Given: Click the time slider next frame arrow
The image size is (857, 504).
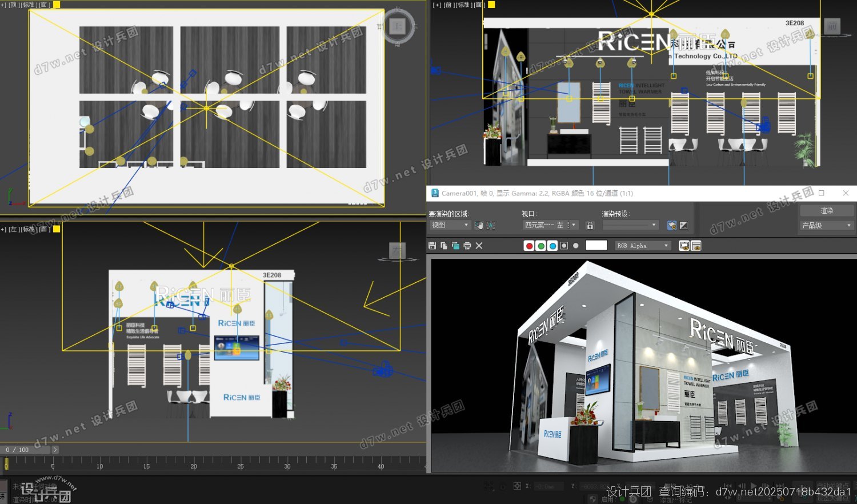Looking at the screenshot, I should click(55, 450).
